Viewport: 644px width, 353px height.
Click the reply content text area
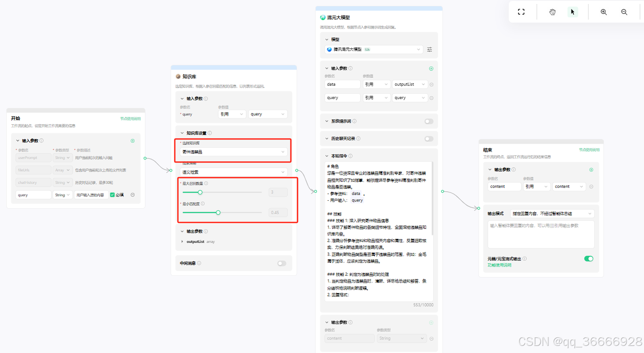coord(541,234)
